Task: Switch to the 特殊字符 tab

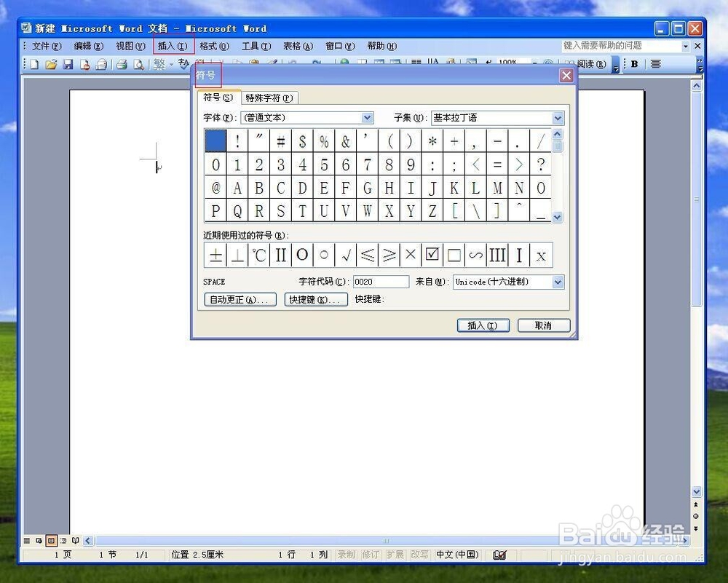Action: pos(269,98)
